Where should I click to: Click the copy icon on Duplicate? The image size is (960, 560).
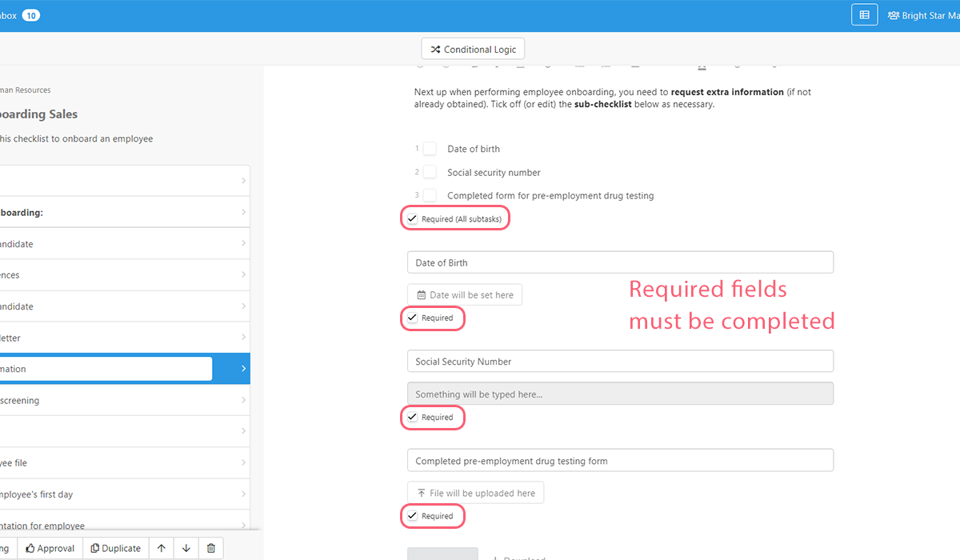[x=94, y=549]
